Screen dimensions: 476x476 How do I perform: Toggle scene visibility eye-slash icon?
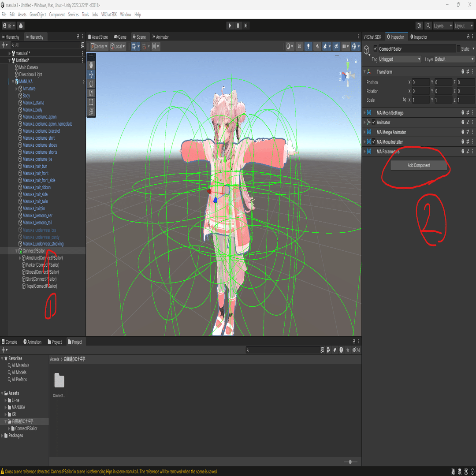click(336, 46)
